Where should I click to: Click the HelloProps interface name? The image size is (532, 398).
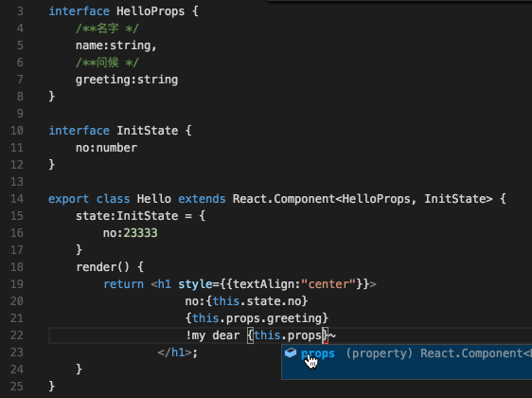[x=151, y=11]
